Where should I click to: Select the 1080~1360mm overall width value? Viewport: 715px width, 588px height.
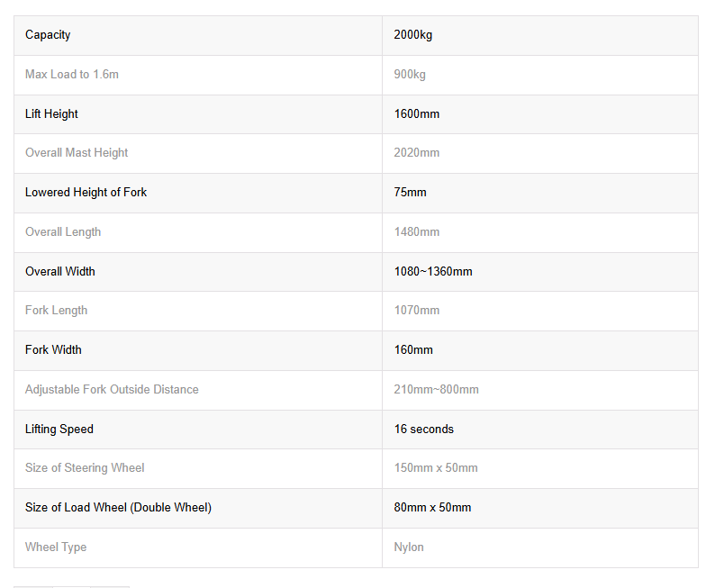pos(433,271)
